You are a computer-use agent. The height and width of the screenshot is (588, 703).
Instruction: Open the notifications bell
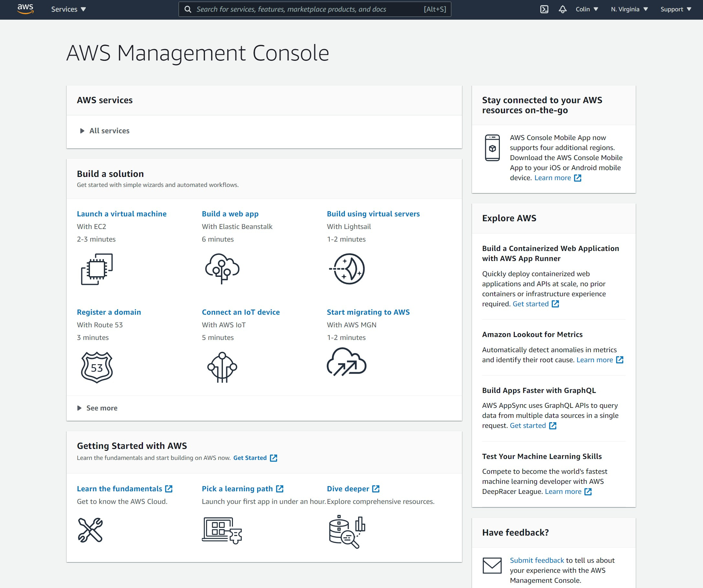(x=563, y=9)
